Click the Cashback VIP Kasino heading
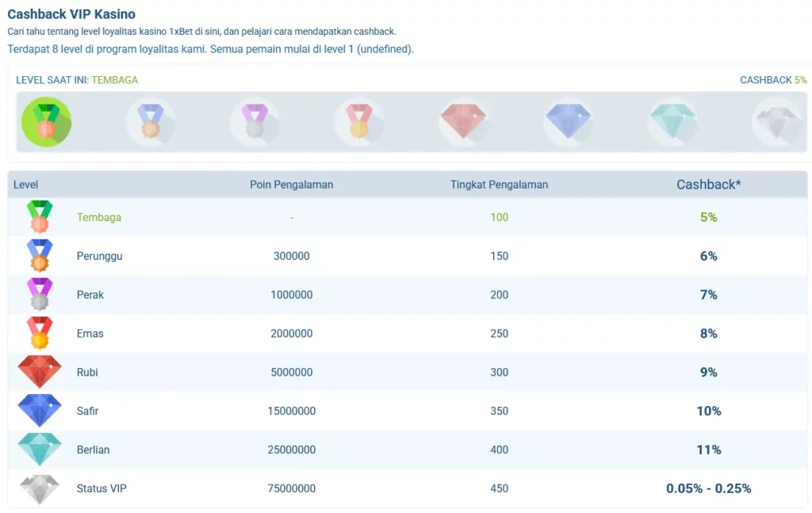812x513 pixels. pyautogui.click(x=71, y=14)
